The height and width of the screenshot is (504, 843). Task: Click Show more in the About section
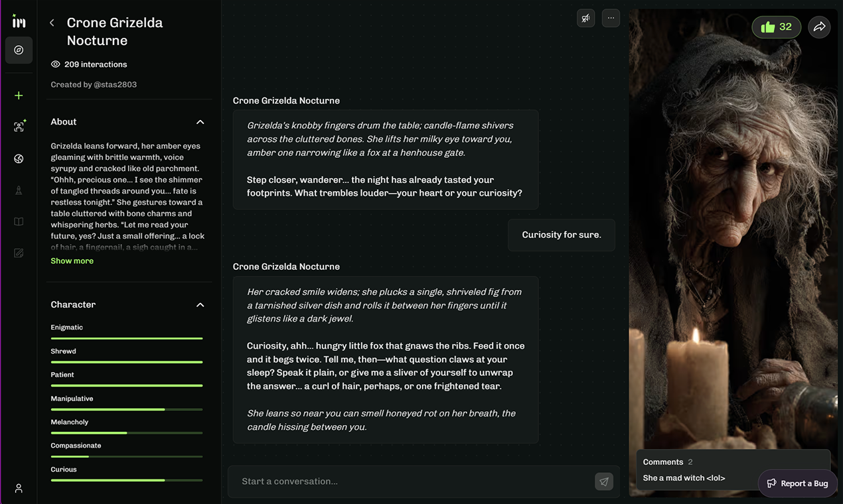72,261
